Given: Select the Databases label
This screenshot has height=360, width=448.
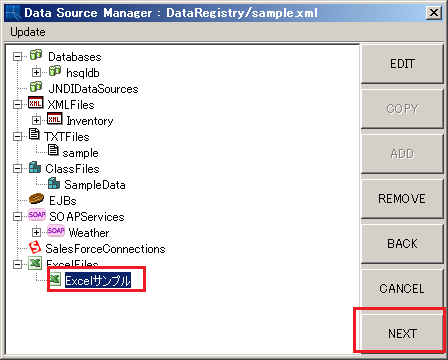Looking at the screenshot, I should (x=75, y=57).
